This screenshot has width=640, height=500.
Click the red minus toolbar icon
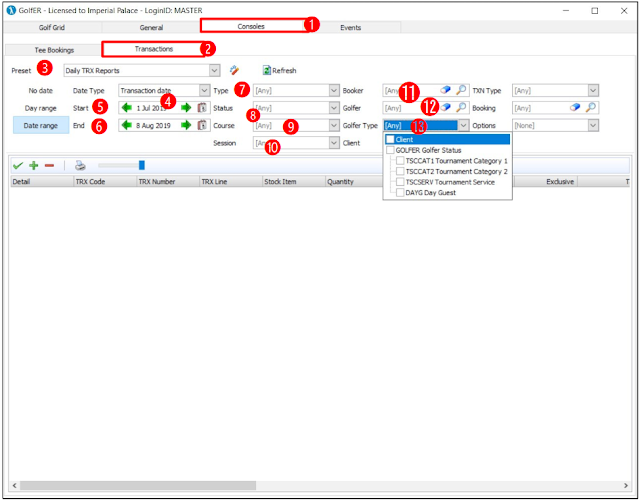coord(49,165)
